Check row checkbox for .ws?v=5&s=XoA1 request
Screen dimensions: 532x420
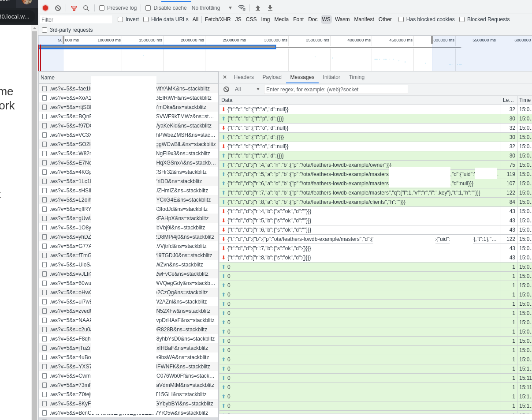[x=45, y=98]
